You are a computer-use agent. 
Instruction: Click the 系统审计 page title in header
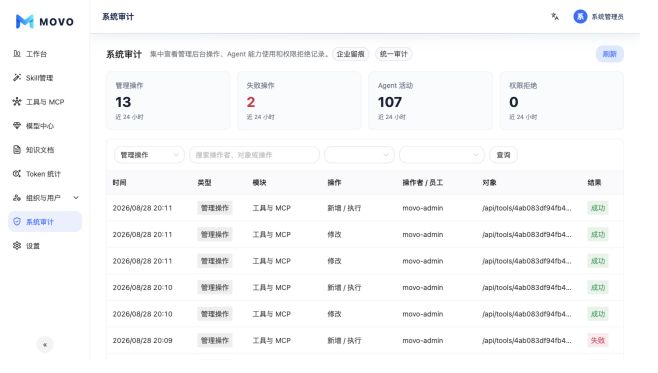pos(118,17)
